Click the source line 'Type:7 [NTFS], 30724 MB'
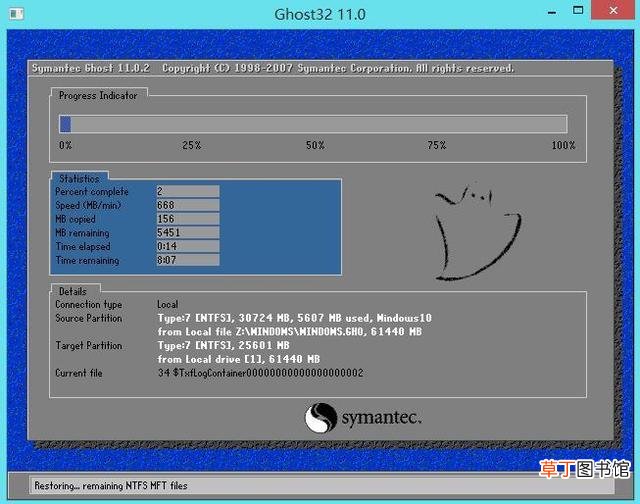640x504 pixels. point(294,318)
